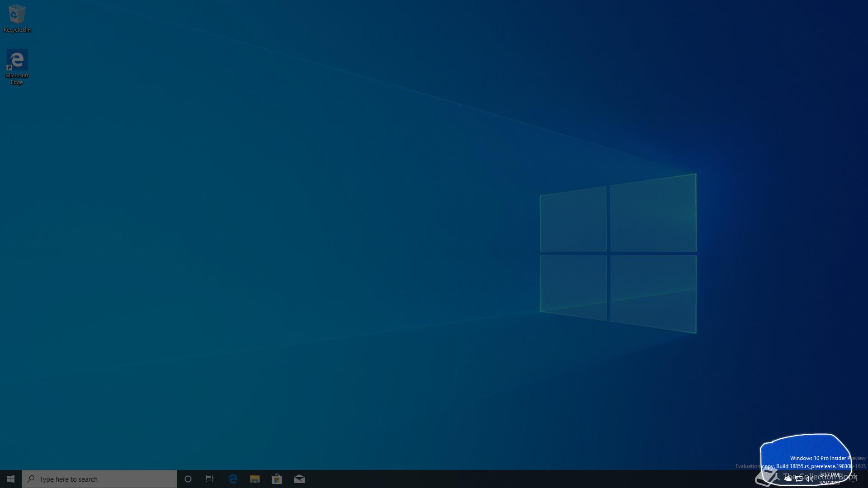Open Microsoft Store from taskbar
868x488 pixels.
pyautogui.click(x=277, y=479)
